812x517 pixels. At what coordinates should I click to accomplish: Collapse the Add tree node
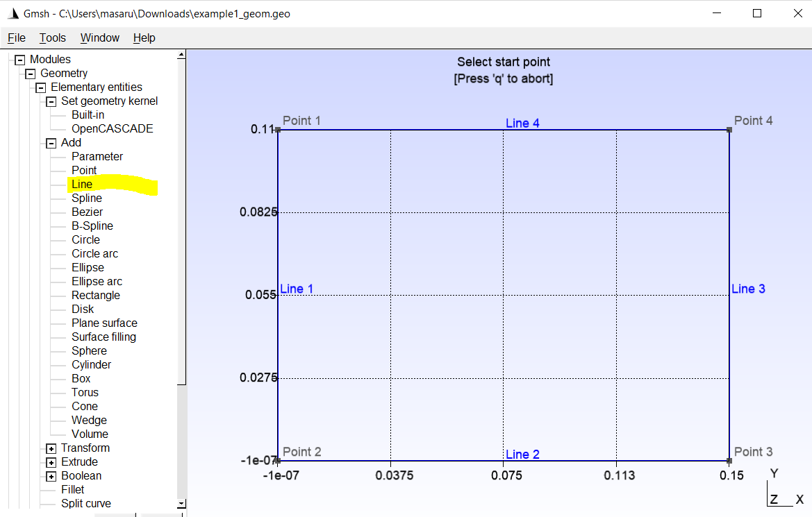[51, 143]
